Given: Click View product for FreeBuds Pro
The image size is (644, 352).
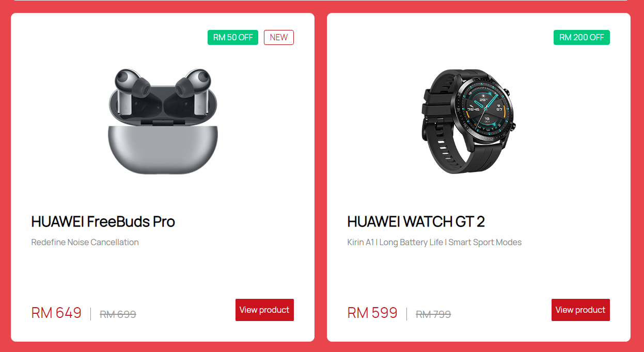Looking at the screenshot, I should click(x=264, y=310).
